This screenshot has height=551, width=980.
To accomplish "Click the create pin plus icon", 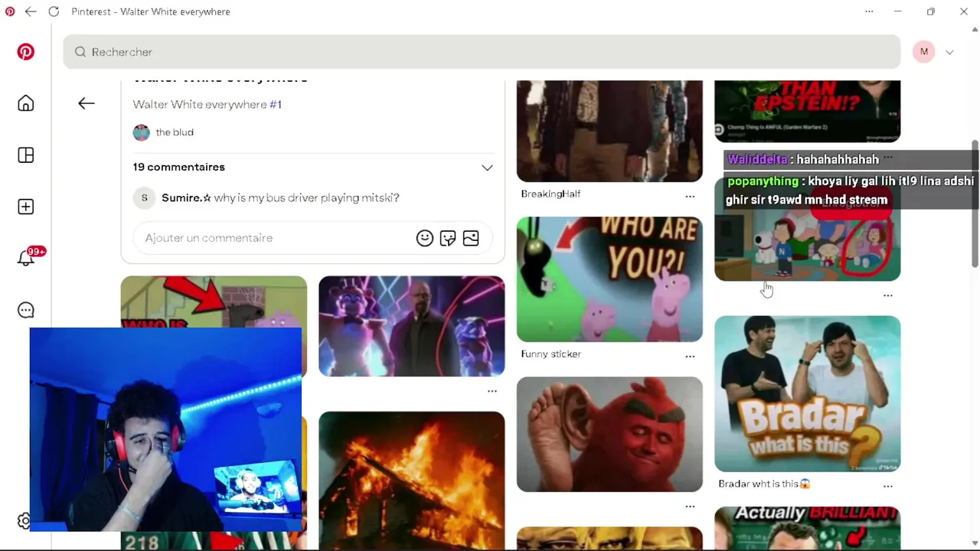I will (x=26, y=207).
